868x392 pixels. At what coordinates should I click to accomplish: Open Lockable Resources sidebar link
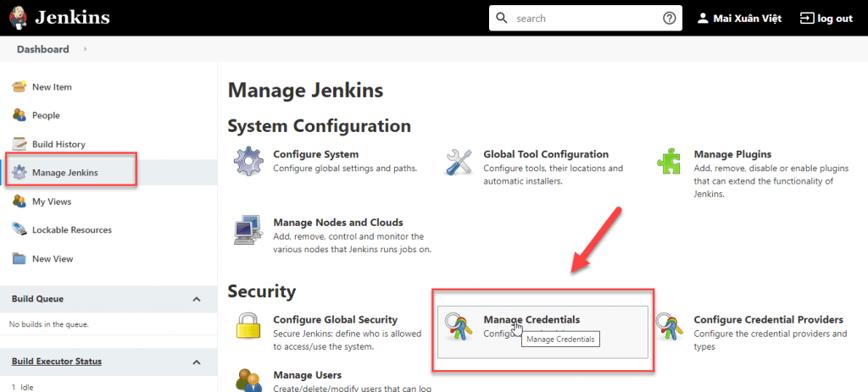point(72,229)
